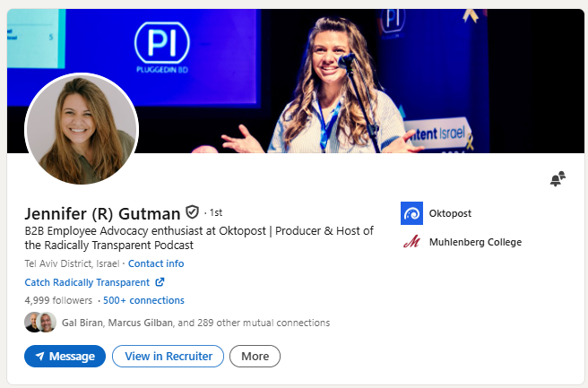Click the name Jennifer (R) Gutman

102,213
